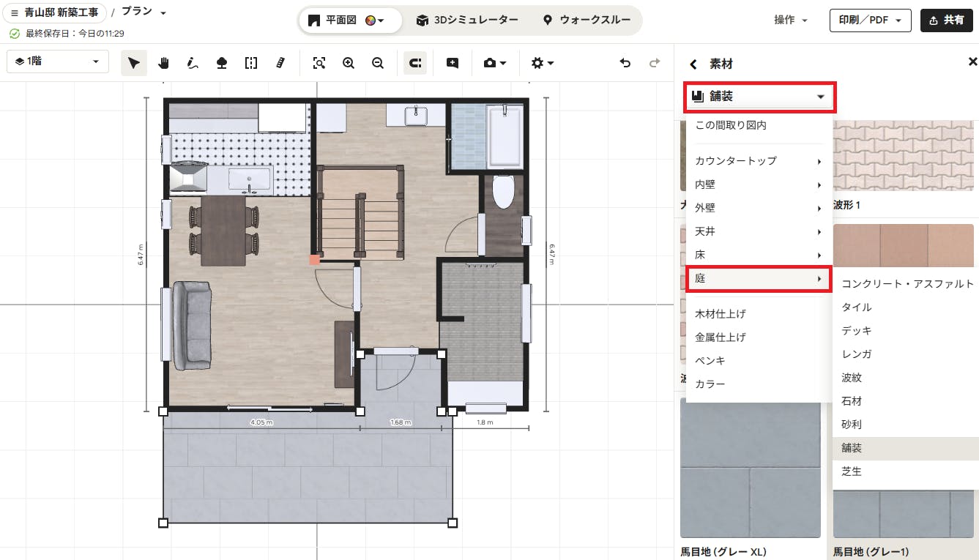The height and width of the screenshot is (560, 979).
Task: Open the 1階 floor selector dropdown
Action: tap(58, 61)
